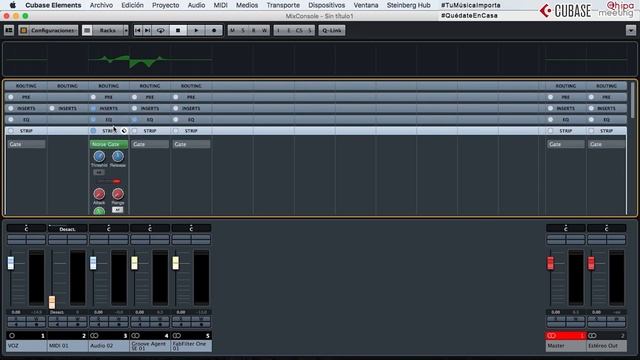
Task: Click the Gate module on Master channel
Action: [x=566, y=144]
